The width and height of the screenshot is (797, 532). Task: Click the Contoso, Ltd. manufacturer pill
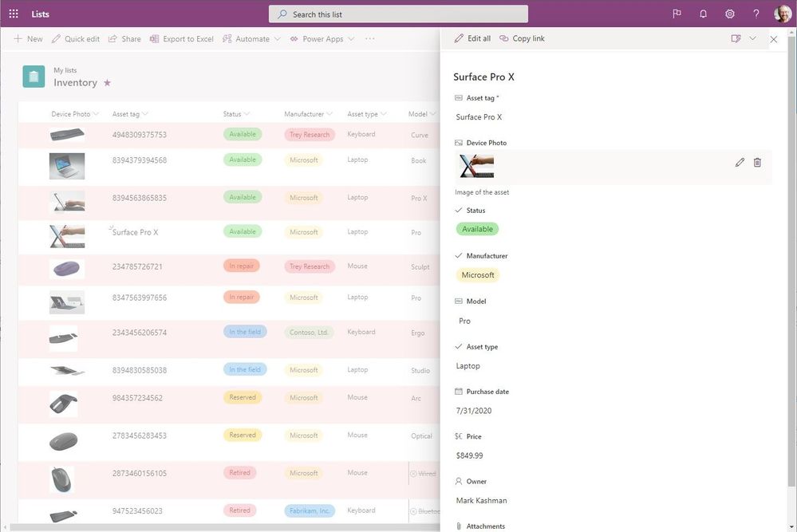pyautogui.click(x=309, y=333)
